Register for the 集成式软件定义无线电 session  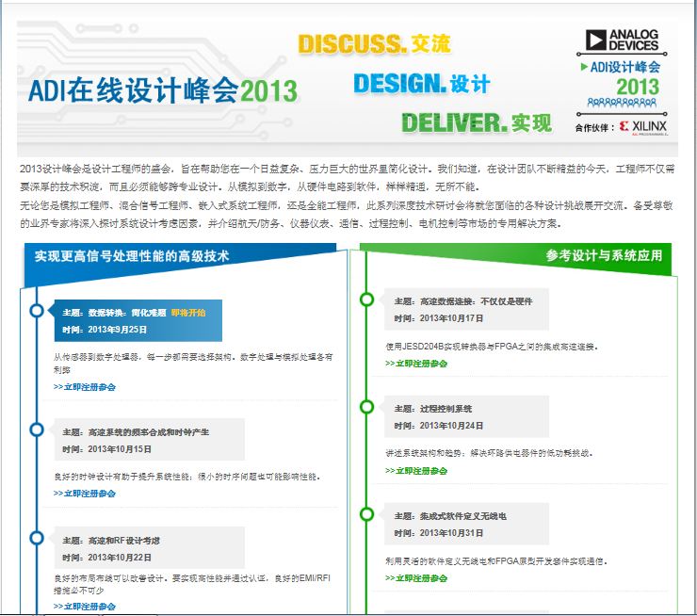tap(415, 577)
